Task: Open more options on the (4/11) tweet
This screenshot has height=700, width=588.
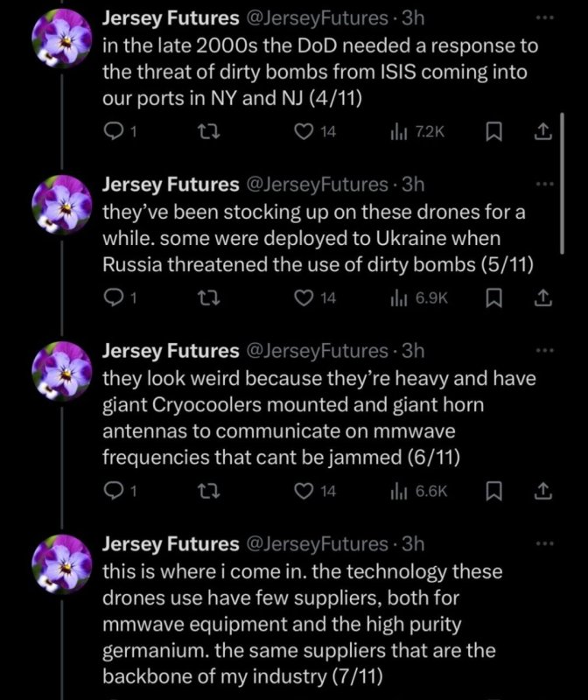Action: pos(544,17)
